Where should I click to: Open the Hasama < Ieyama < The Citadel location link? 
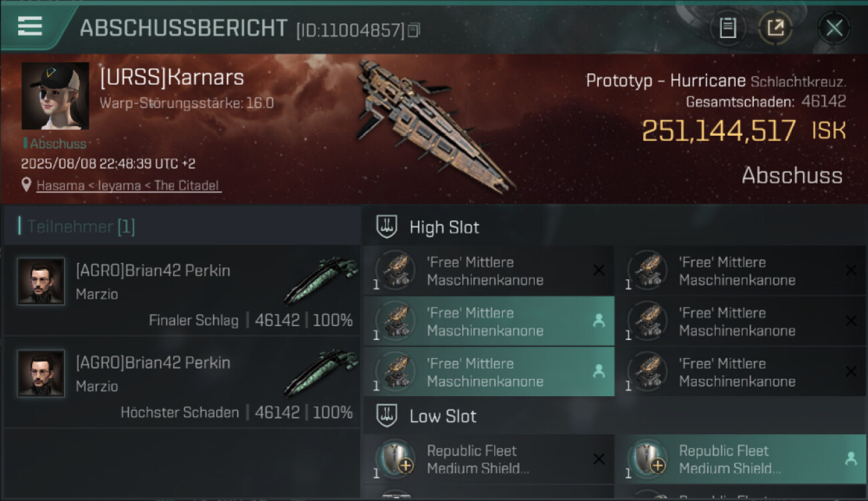pyautogui.click(x=128, y=186)
